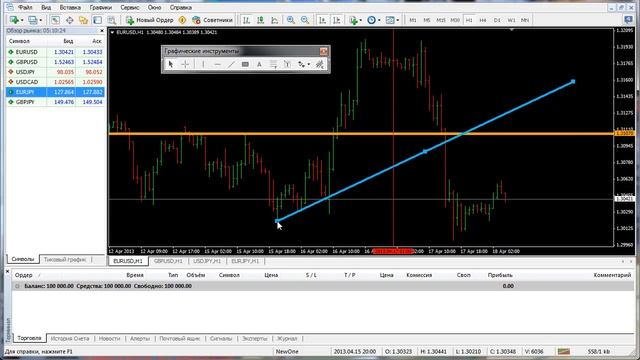640x360 pixels.
Task: Click the Profiles toolbar icon
Action: 33,20
